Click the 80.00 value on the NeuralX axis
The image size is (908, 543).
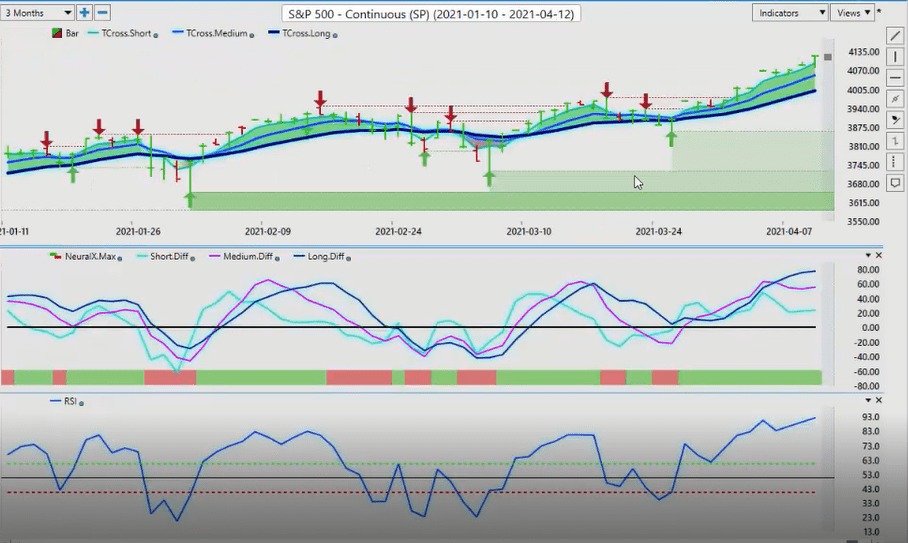point(868,270)
